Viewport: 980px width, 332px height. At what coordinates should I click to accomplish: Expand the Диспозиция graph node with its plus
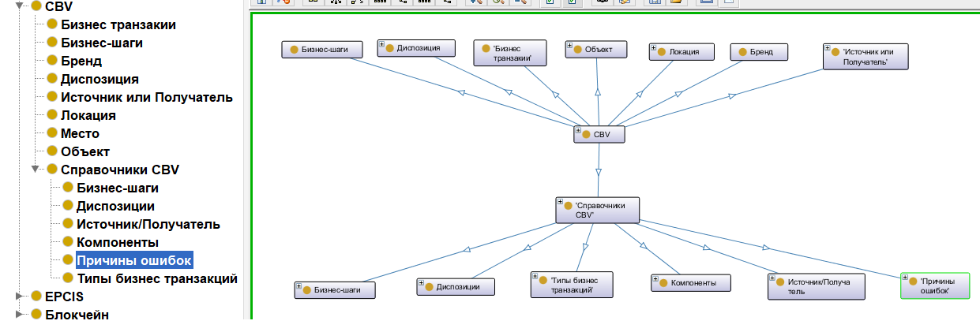(381, 45)
